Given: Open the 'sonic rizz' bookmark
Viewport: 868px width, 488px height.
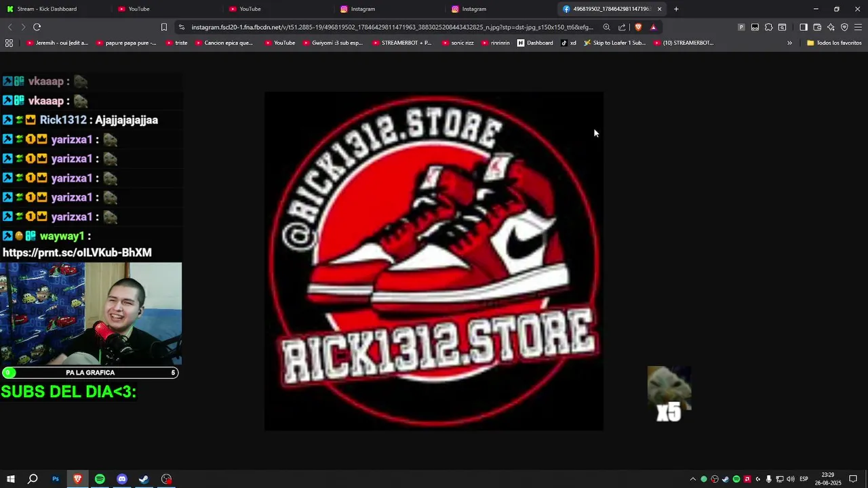Looking at the screenshot, I should [457, 43].
